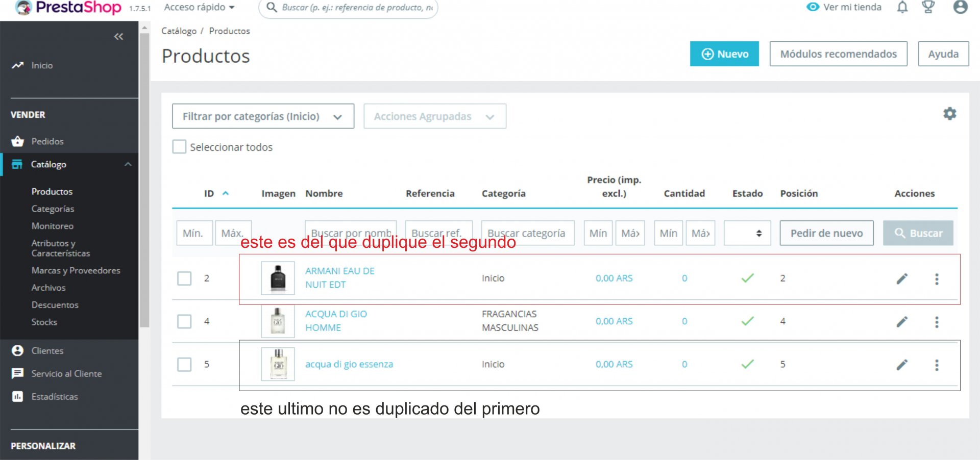980x460 pixels.
Task: Open the Estado filter select box
Action: pos(747,233)
